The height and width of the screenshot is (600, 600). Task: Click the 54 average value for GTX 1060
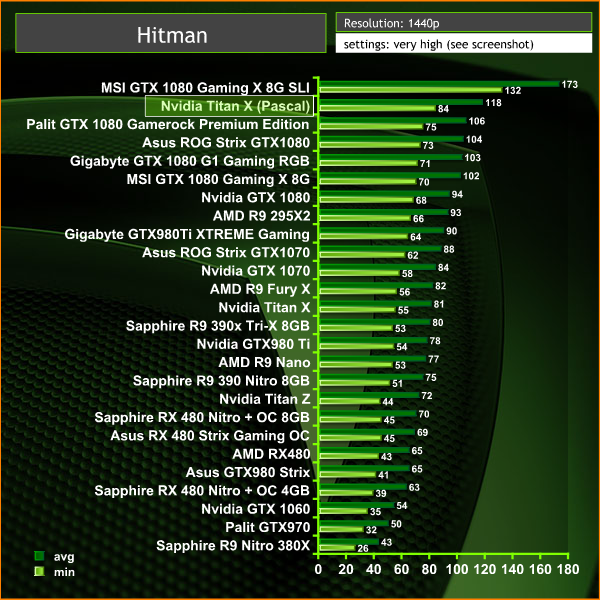click(x=401, y=506)
